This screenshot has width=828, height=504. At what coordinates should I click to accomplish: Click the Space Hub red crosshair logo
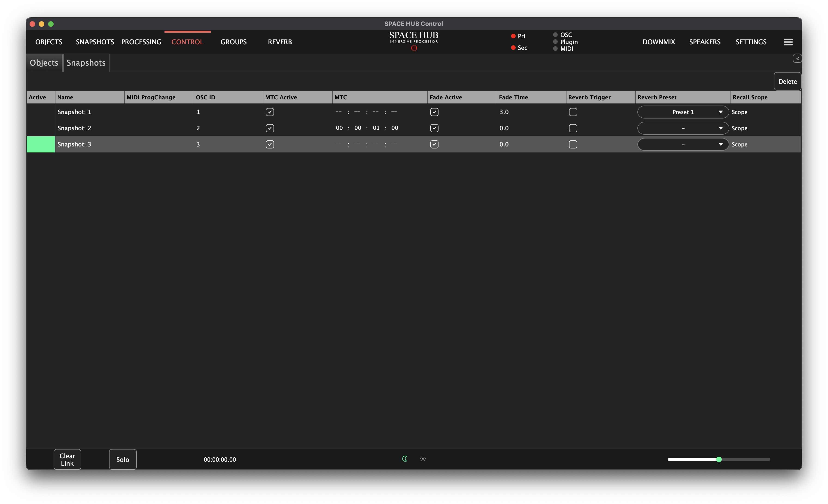point(414,48)
